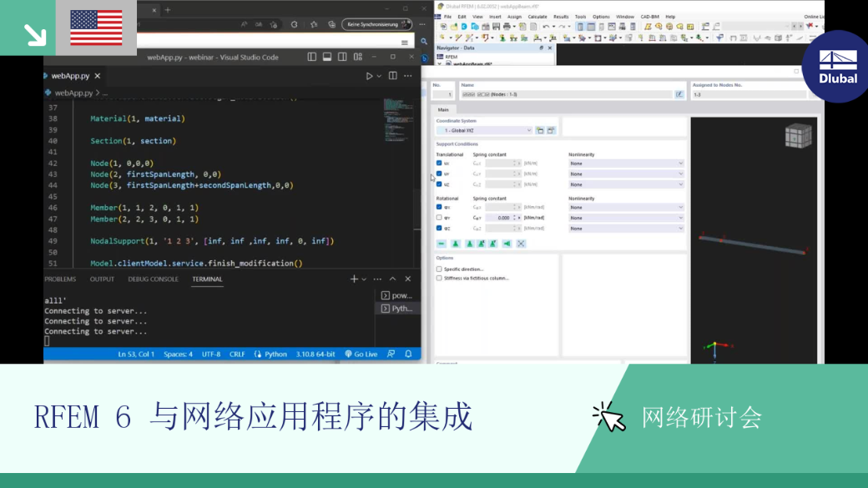The width and height of the screenshot is (868, 488).
Task: Switch to the OUTPUT panel tab
Action: point(102,279)
